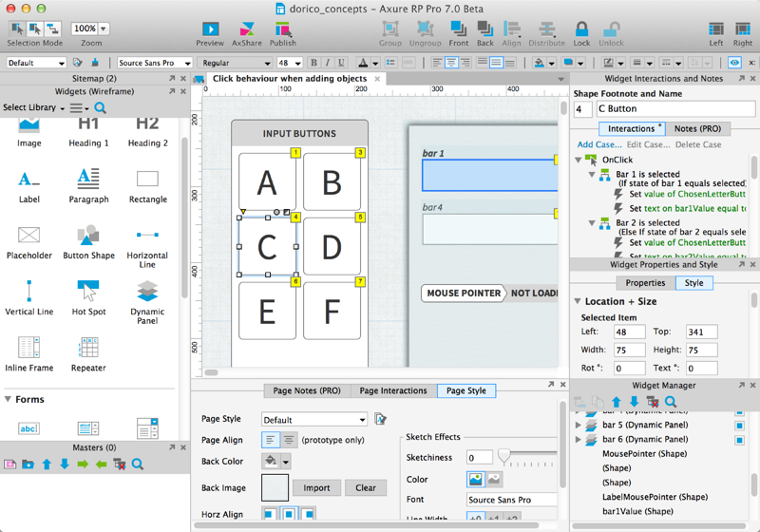Viewport: 760px width, 532px height.
Task: Switch to the Notes (PRO) tab
Action: [x=697, y=128]
